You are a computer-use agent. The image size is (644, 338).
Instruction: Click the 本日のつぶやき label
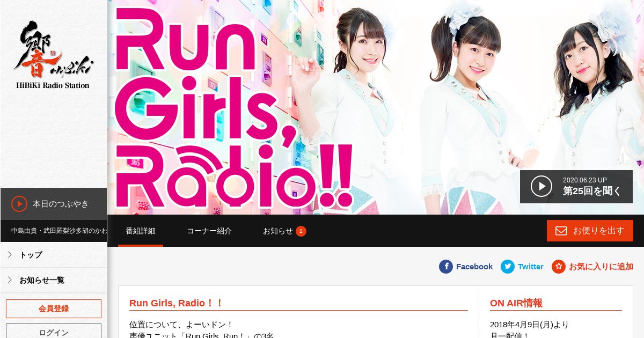pyautogui.click(x=61, y=204)
